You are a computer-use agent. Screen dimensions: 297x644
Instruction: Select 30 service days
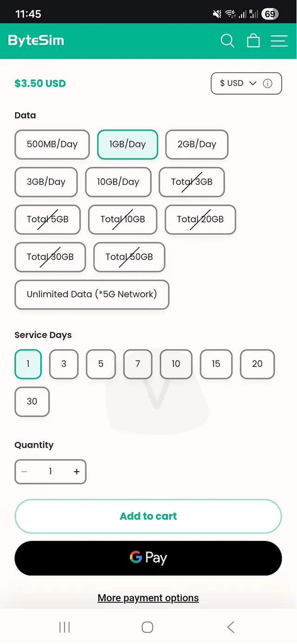tap(32, 401)
